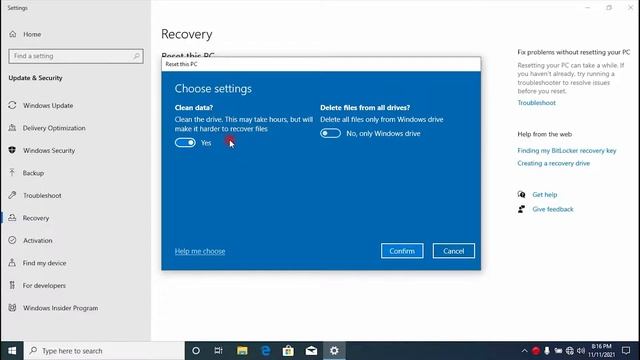Click the Get help icon

[x=522, y=194]
